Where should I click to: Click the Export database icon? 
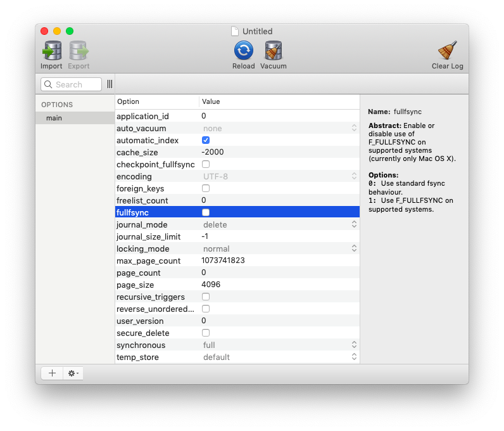pos(79,51)
